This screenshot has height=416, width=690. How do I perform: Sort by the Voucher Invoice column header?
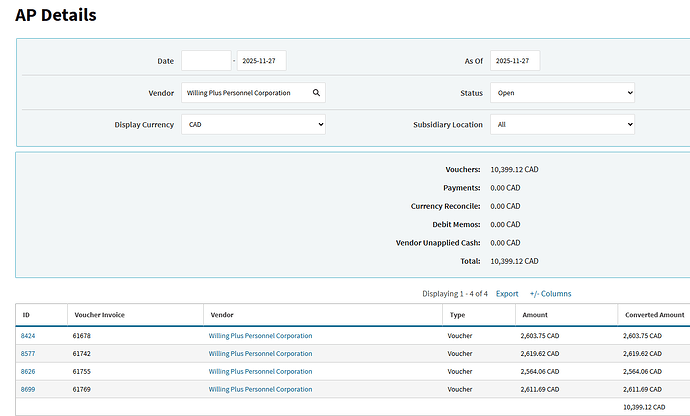coord(100,315)
